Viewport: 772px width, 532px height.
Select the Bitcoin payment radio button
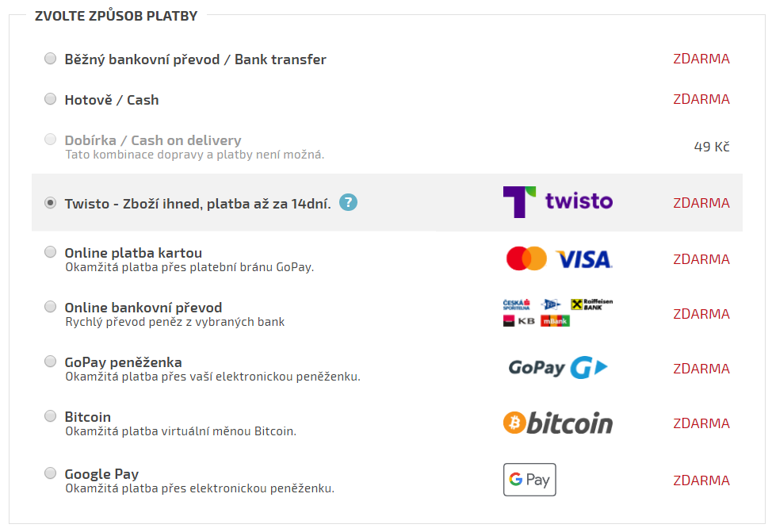click(x=50, y=416)
